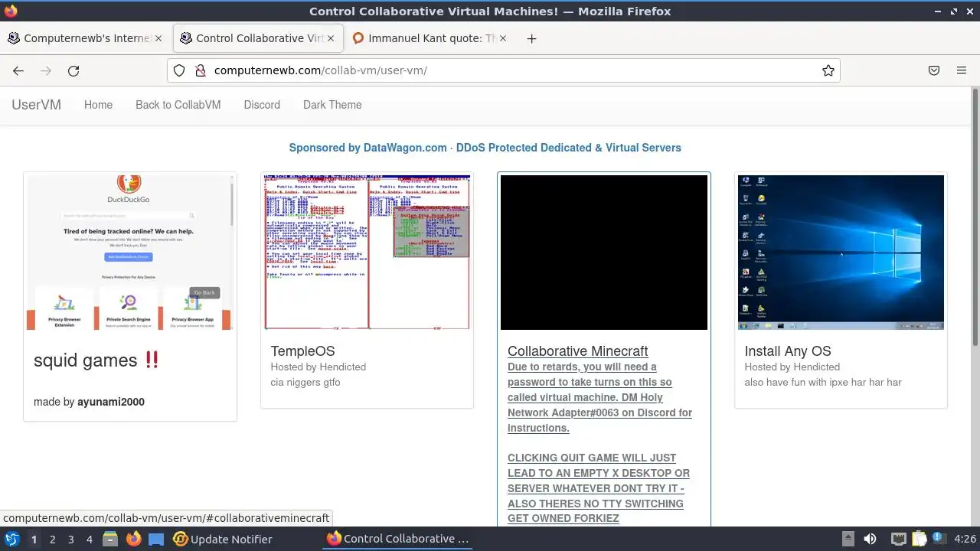Click 'Hosted by Hendicted' under TempleOS
980x551 pixels.
click(318, 367)
